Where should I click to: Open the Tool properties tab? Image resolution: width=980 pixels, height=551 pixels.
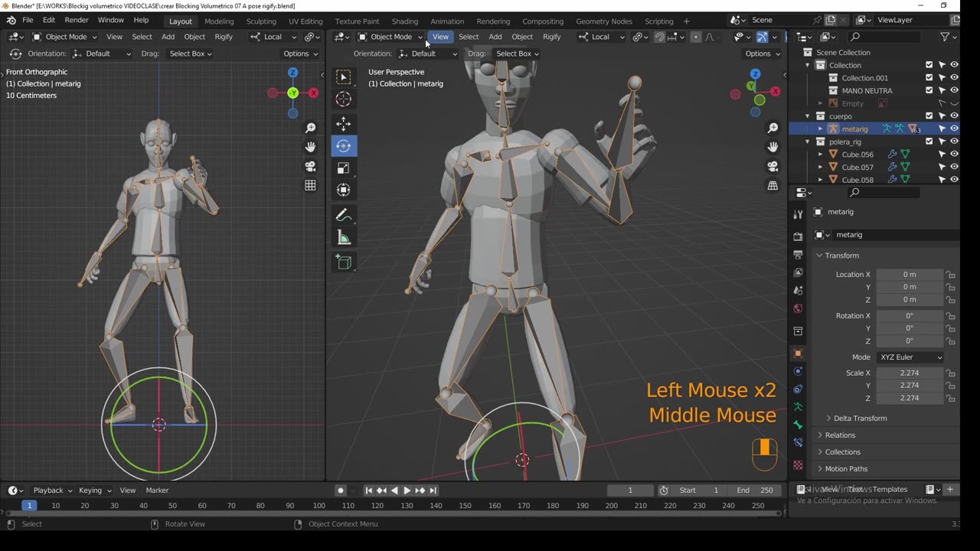[798, 215]
